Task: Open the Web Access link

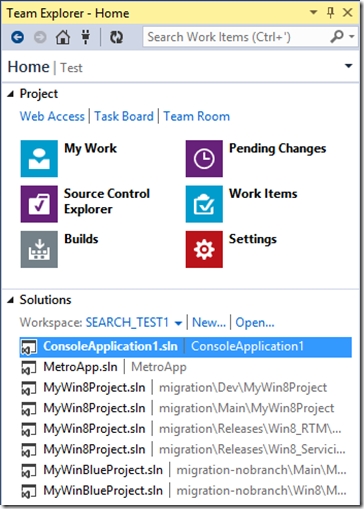Action: coord(52,116)
